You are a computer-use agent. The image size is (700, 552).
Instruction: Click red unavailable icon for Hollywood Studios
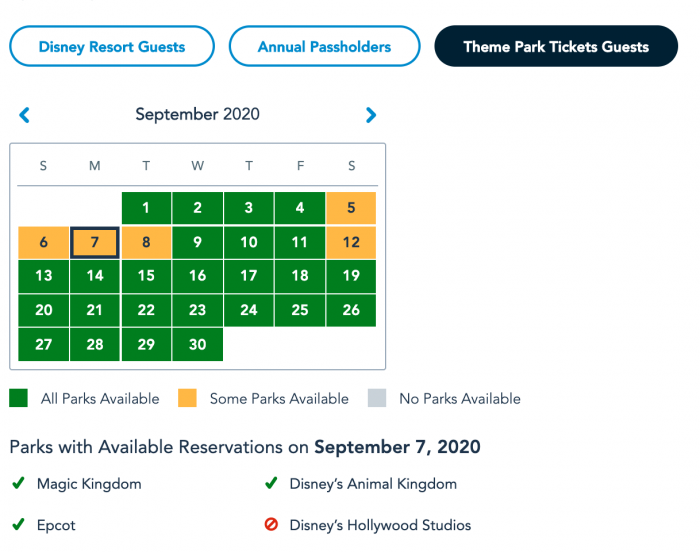tap(271, 524)
